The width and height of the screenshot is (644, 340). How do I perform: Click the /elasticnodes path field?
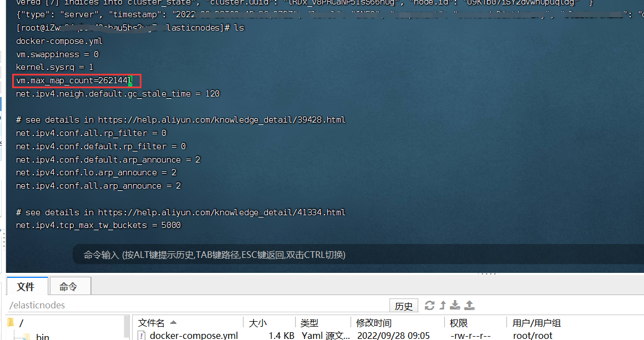pyautogui.click(x=197, y=305)
